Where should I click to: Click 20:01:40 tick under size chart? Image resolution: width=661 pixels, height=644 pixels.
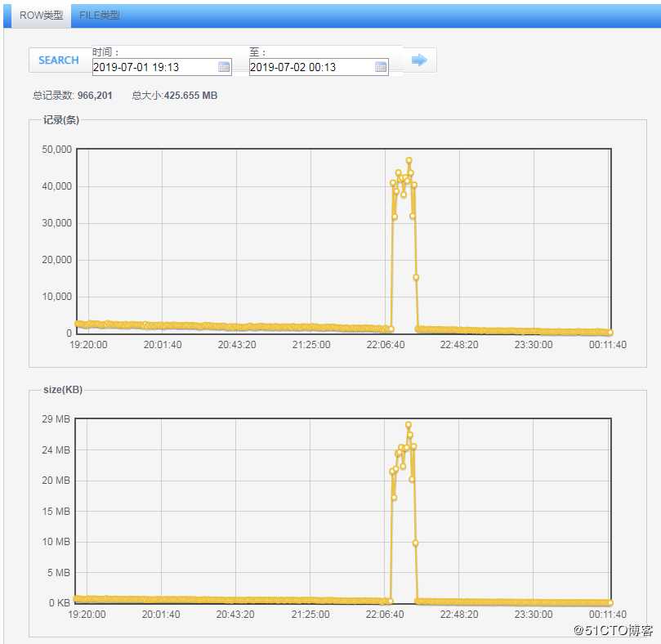point(161,614)
